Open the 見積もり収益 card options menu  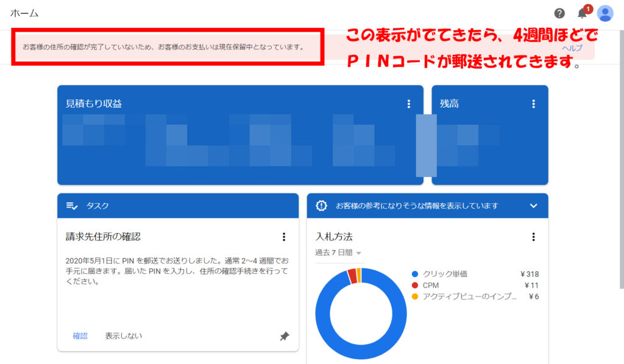click(409, 103)
